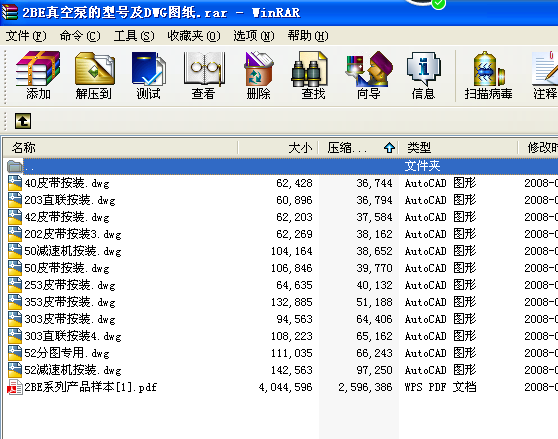The image size is (558, 439).
Task: Open the 命令(C) menu
Action: point(80,36)
